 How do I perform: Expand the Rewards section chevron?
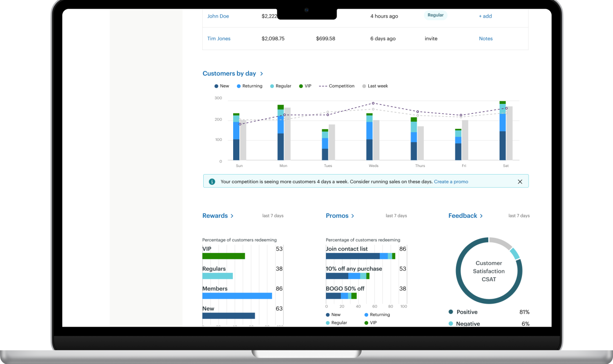click(232, 216)
